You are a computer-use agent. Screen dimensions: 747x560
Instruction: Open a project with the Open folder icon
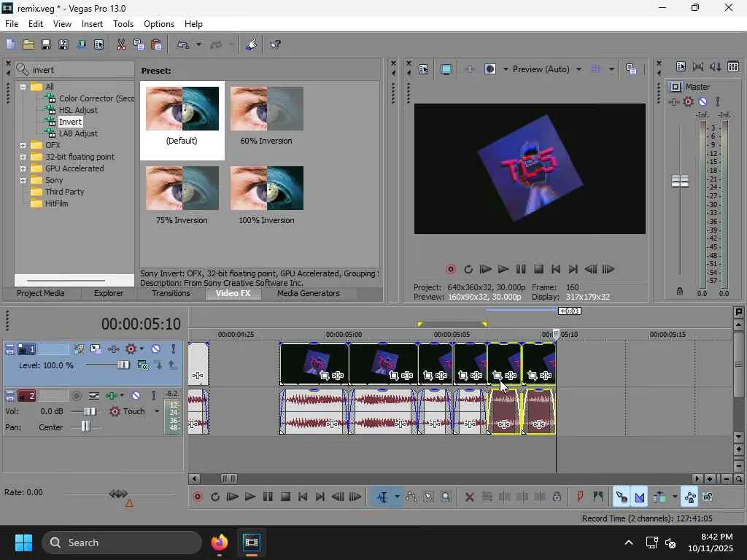28,44
